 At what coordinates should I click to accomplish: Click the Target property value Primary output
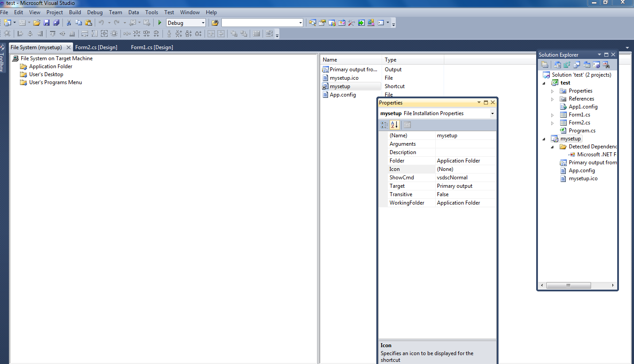tap(466, 186)
